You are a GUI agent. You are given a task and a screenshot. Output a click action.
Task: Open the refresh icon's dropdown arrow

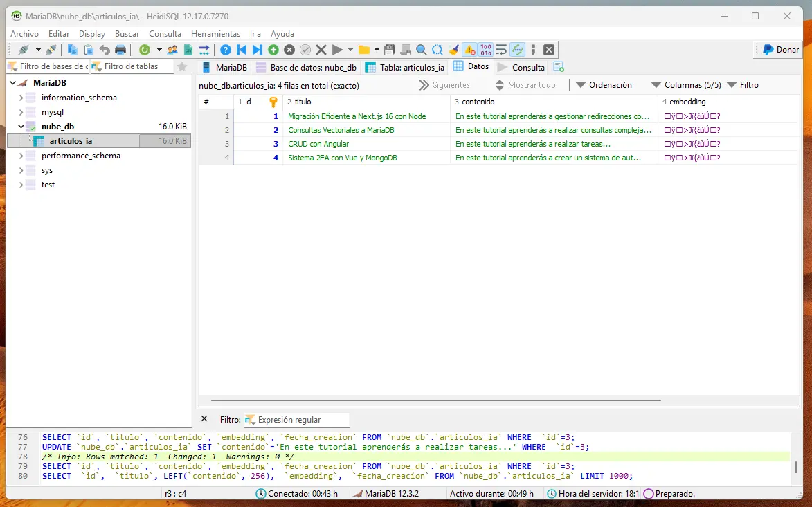point(159,50)
